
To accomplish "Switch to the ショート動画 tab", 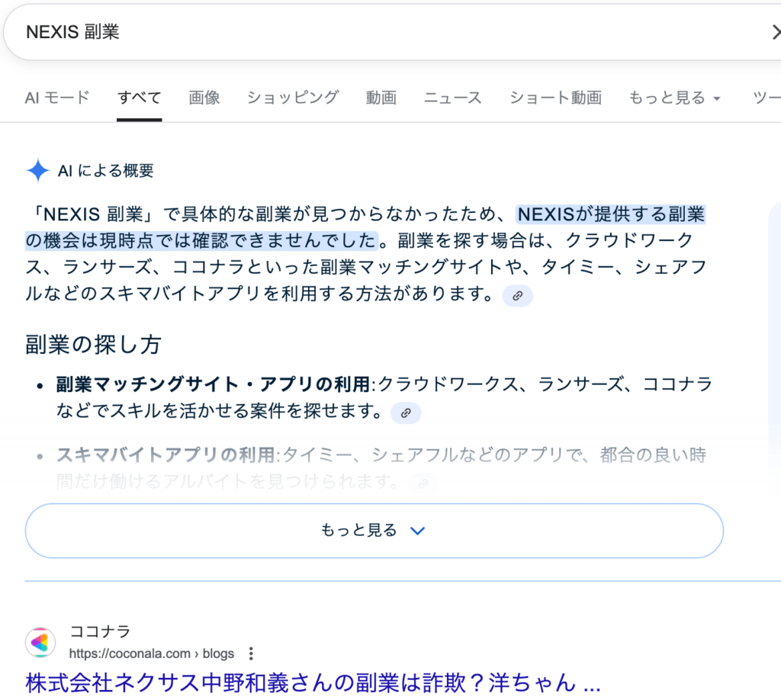I will pos(555,98).
